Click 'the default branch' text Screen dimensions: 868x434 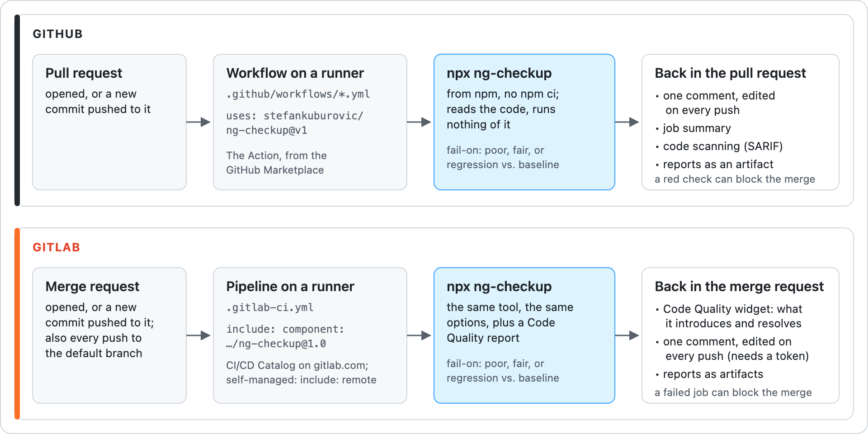coord(94,354)
